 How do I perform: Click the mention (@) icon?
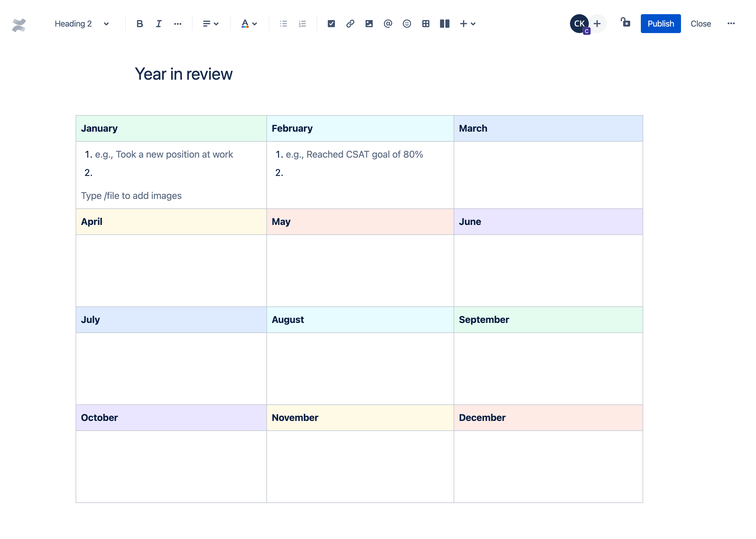click(x=387, y=23)
